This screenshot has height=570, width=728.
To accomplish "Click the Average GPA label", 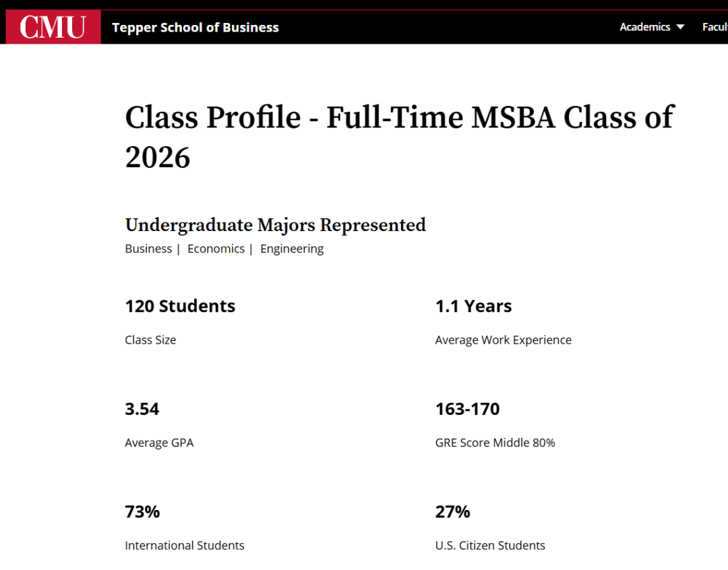I will tap(159, 443).
